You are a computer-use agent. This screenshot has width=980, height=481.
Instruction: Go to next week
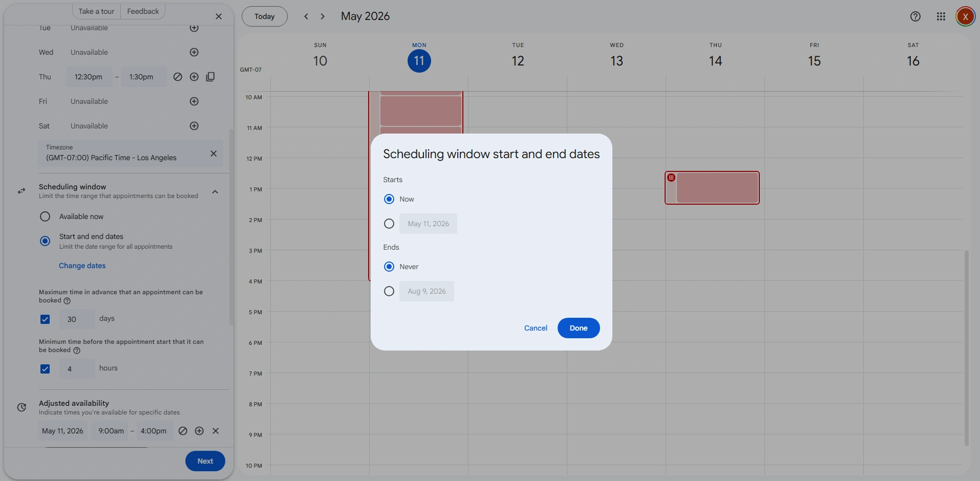click(x=323, y=16)
